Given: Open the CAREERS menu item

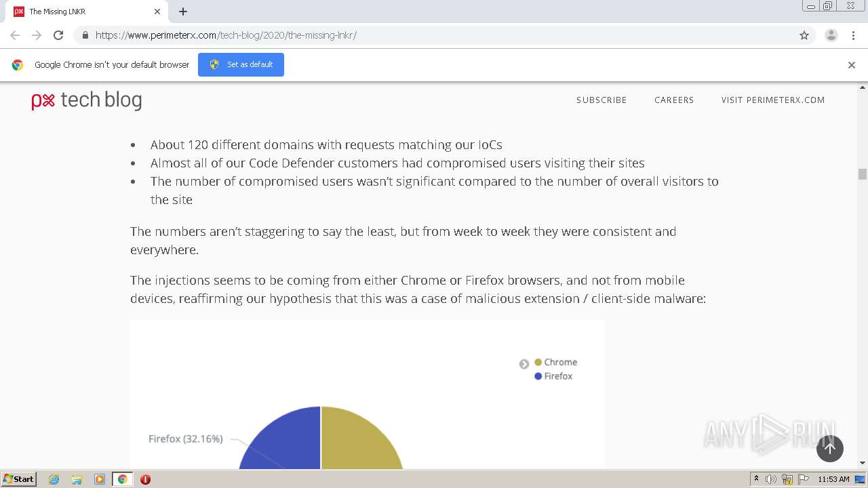Looking at the screenshot, I should click(x=674, y=100).
